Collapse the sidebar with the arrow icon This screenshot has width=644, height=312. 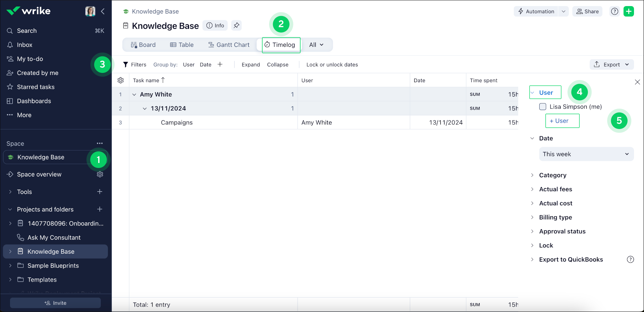tap(103, 11)
